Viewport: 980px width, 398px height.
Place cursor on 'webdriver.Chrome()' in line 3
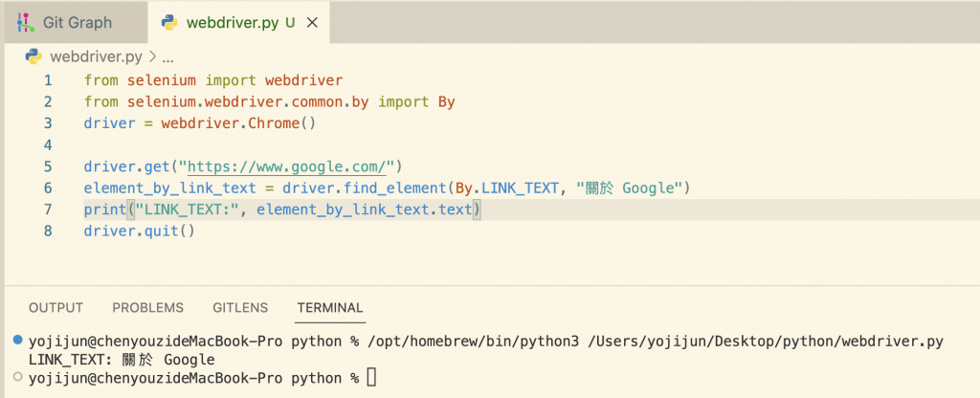238,123
